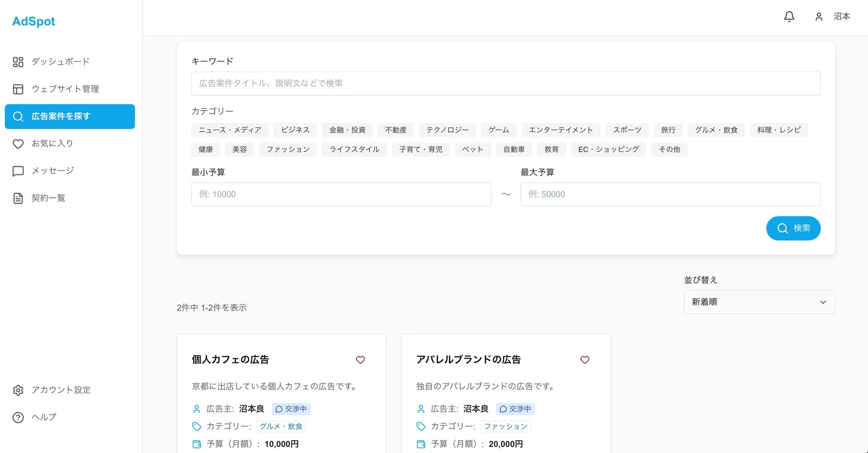868x453 pixels.
Task: Open ウェブサイト管理 in the sidebar
Action: tap(65, 89)
